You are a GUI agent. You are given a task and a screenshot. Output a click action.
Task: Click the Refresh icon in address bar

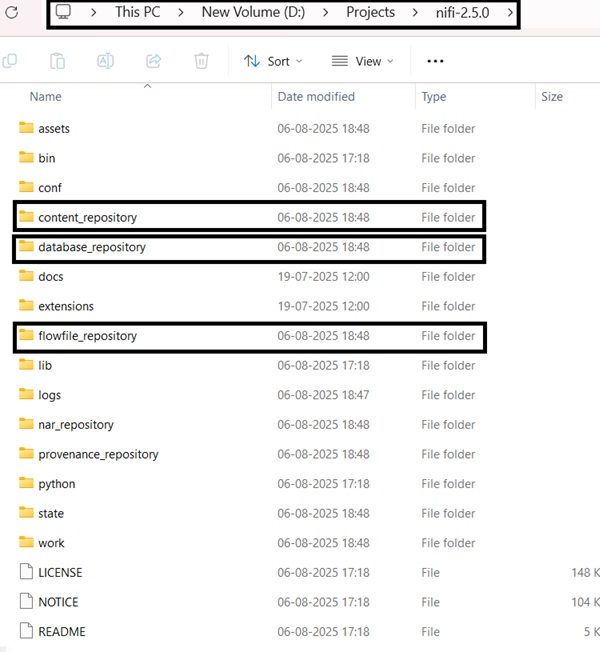tap(12, 12)
